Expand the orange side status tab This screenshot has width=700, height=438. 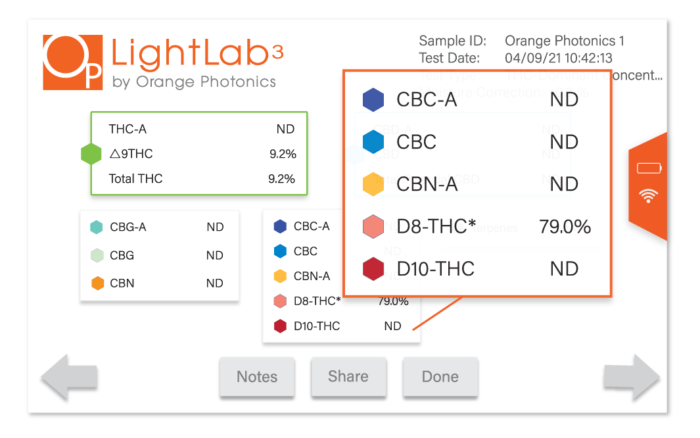(x=648, y=186)
